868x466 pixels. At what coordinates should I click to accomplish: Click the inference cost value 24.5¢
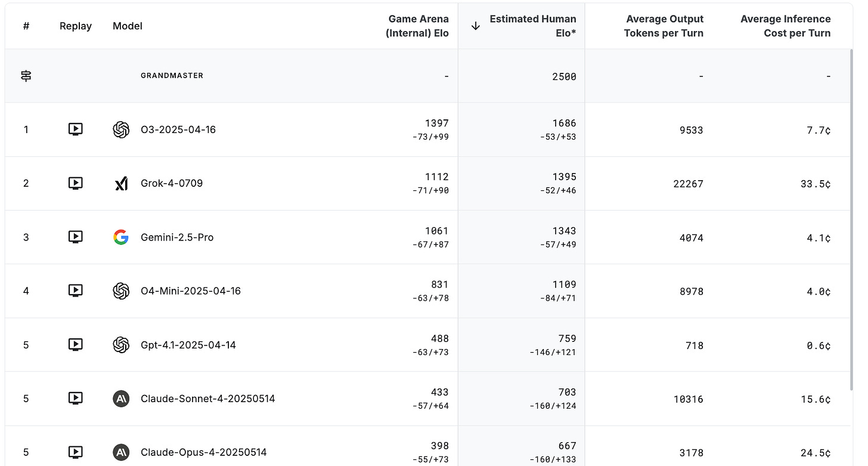pyautogui.click(x=816, y=453)
